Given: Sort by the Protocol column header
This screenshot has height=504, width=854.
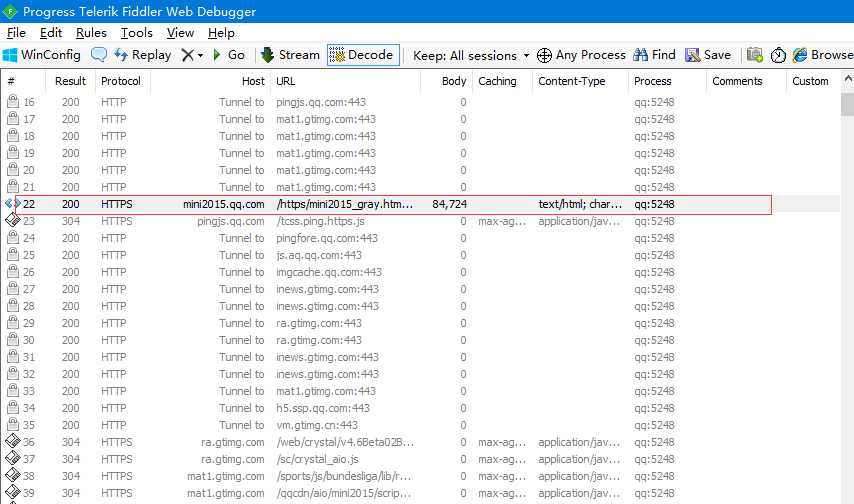Looking at the screenshot, I should 121,81.
